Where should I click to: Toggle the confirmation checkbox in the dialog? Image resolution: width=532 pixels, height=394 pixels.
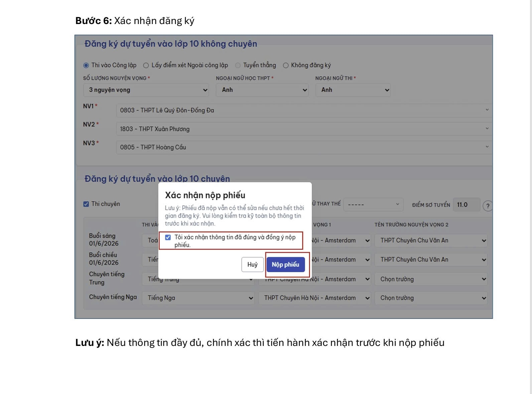[168, 237]
